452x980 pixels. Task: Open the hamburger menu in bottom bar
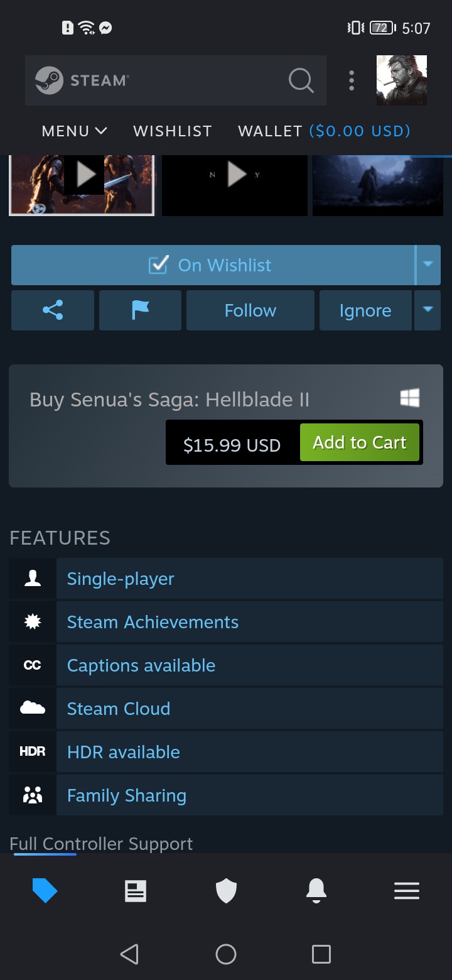click(x=407, y=891)
